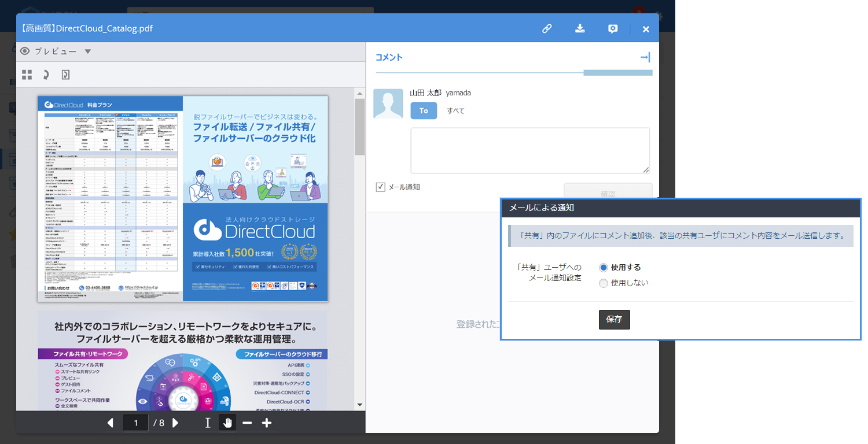Click the page fit icon in toolbar

pos(65,75)
